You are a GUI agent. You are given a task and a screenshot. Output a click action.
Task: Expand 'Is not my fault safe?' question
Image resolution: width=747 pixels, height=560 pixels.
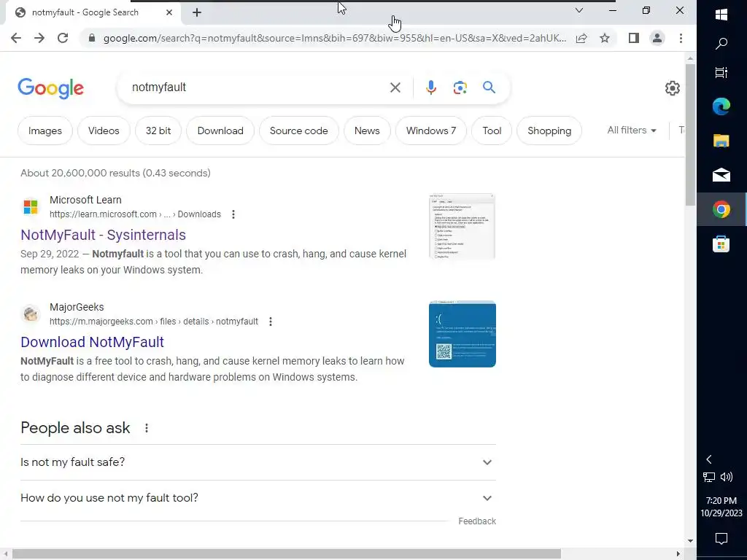click(258, 462)
